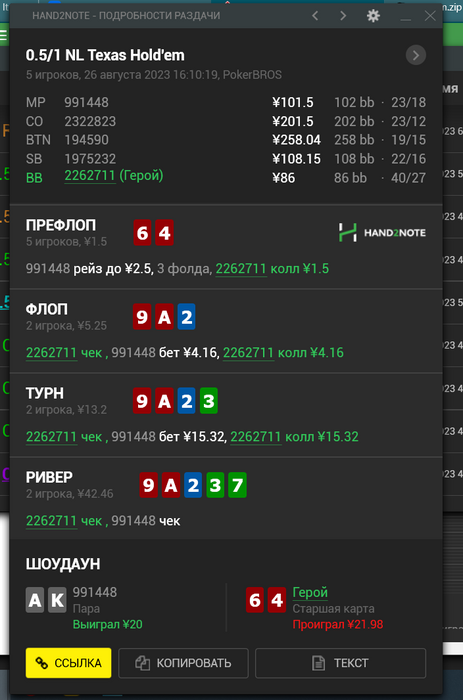Select MP player 991448 row
The width and height of the screenshot is (463, 700).
coord(225,102)
